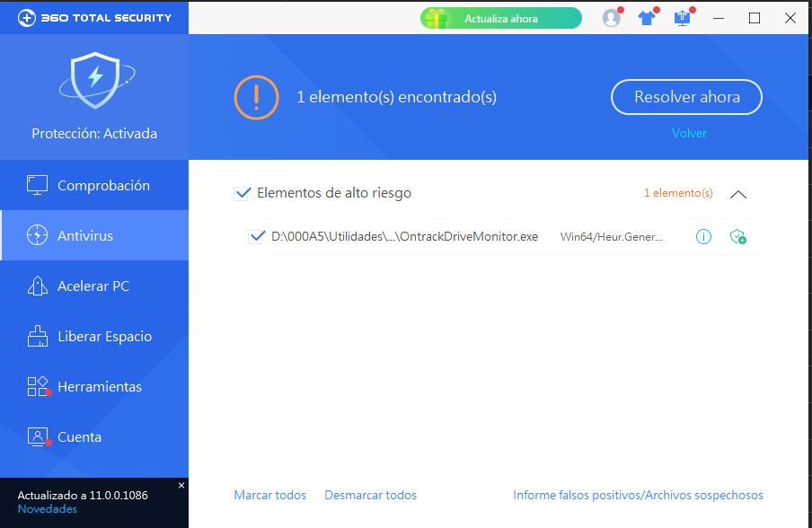Image resolution: width=812 pixels, height=528 pixels.
Task: Minimize the 360 Total Security window
Action: coord(719,18)
